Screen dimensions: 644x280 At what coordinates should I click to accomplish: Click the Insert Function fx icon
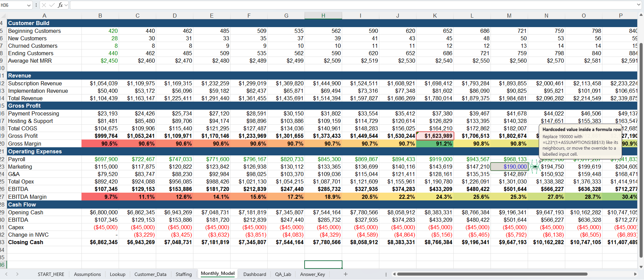pos(60,5)
